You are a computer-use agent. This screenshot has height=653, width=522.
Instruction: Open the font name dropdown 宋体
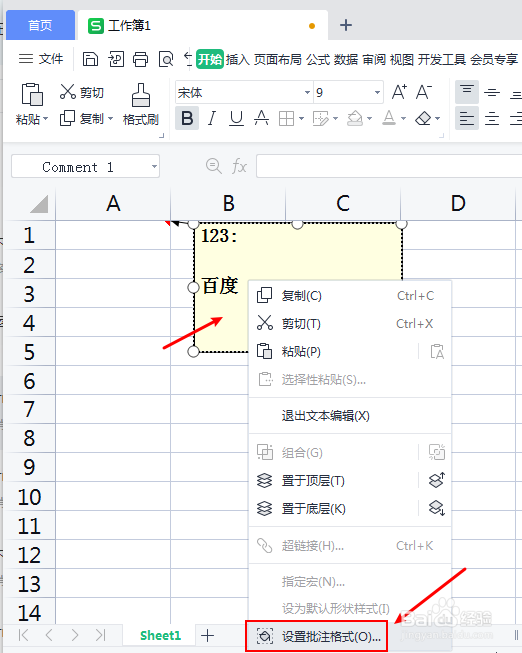[307, 92]
